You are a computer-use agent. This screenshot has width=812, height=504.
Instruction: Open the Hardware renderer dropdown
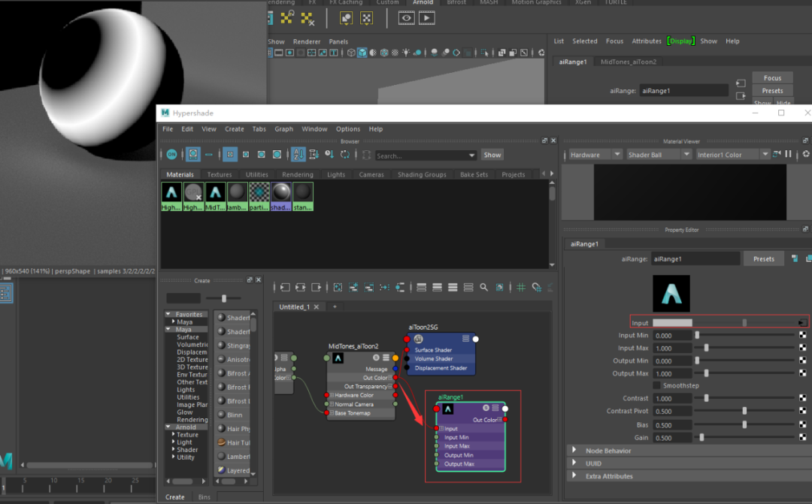click(x=595, y=155)
